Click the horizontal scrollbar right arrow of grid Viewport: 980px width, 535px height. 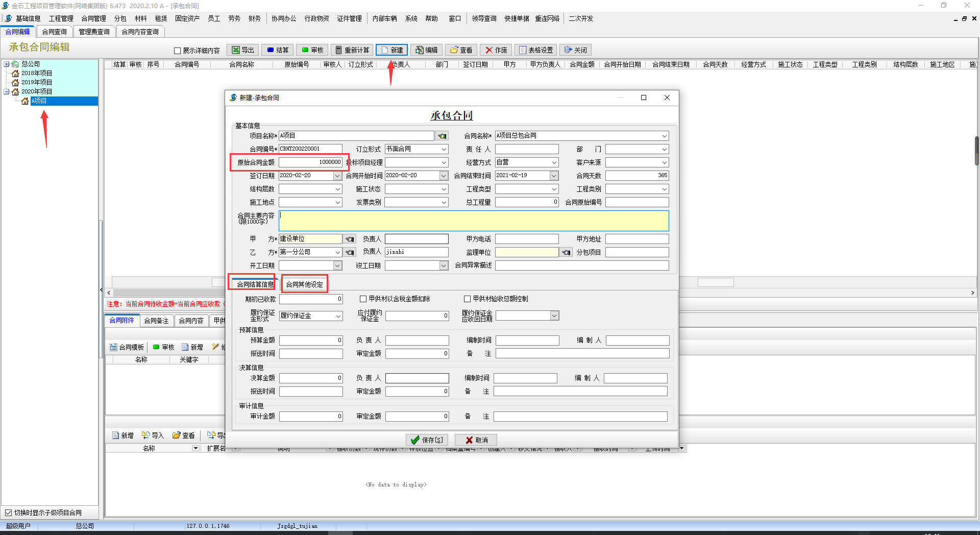[x=972, y=293]
